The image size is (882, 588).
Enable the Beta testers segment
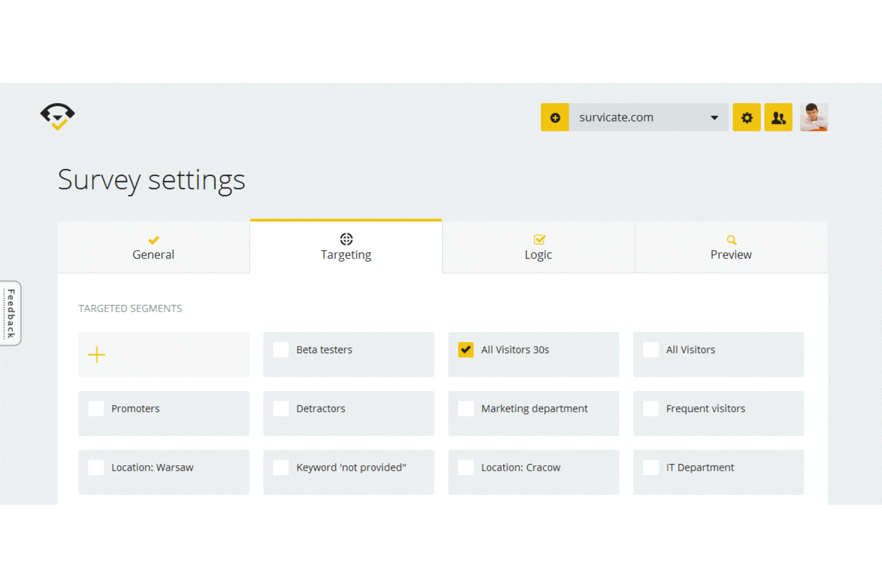point(281,350)
